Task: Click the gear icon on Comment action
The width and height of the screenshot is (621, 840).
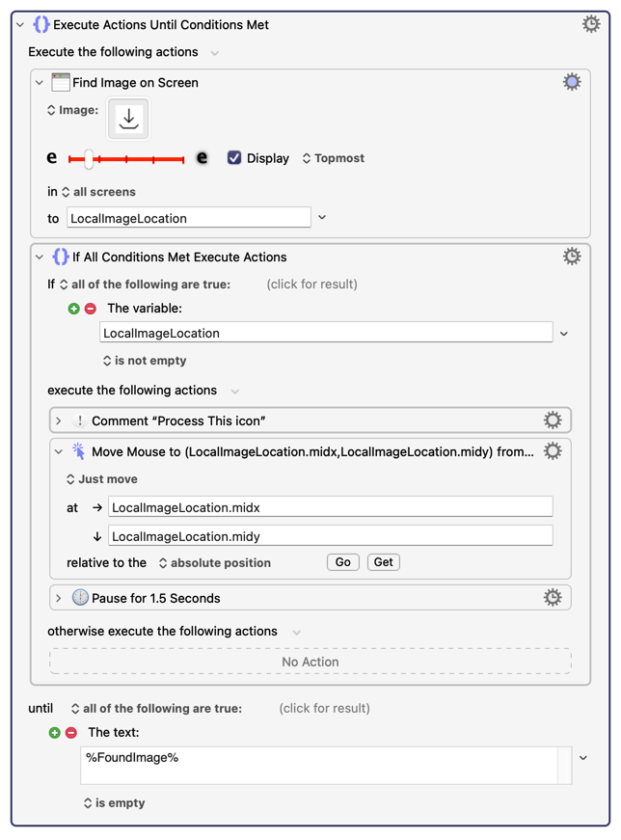Action: coord(553,420)
